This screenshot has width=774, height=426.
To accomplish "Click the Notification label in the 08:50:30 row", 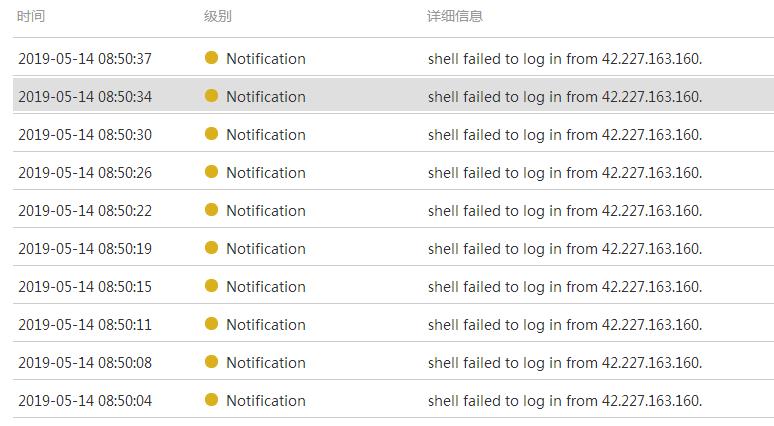I will coord(265,135).
